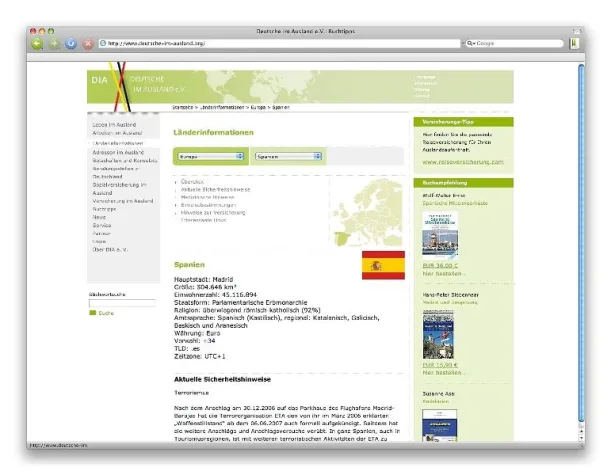The image size is (611, 475).
Task: Click Hier bestellen under the first book
Action: point(443,274)
